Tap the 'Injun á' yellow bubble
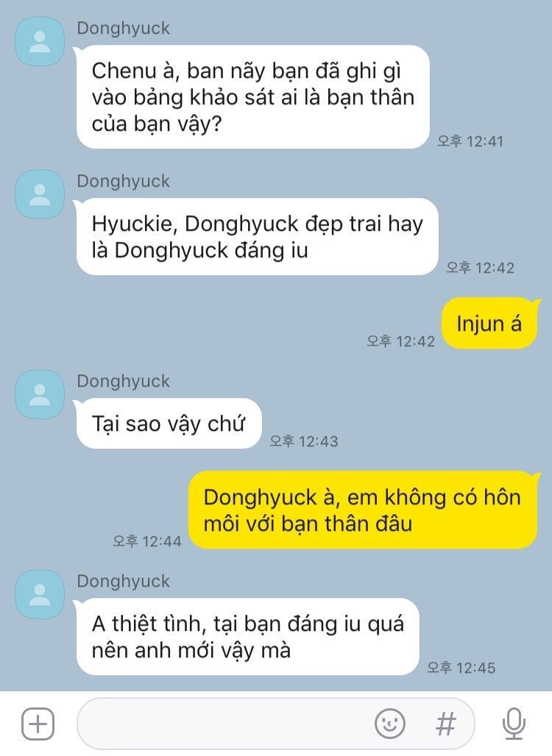Image resolution: width=552 pixels, height=756 pixels. pos(489,324)
